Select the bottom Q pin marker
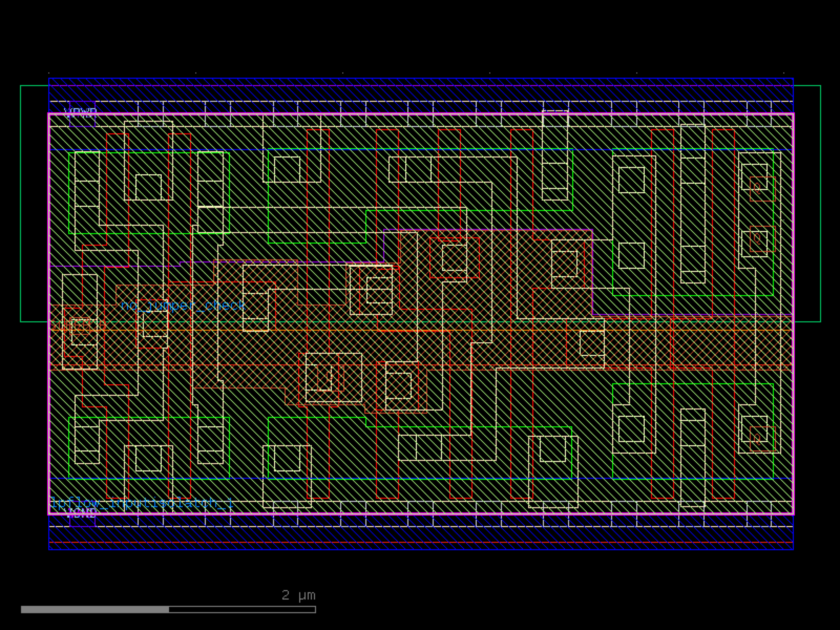840x630 pixels. point(762,438)
